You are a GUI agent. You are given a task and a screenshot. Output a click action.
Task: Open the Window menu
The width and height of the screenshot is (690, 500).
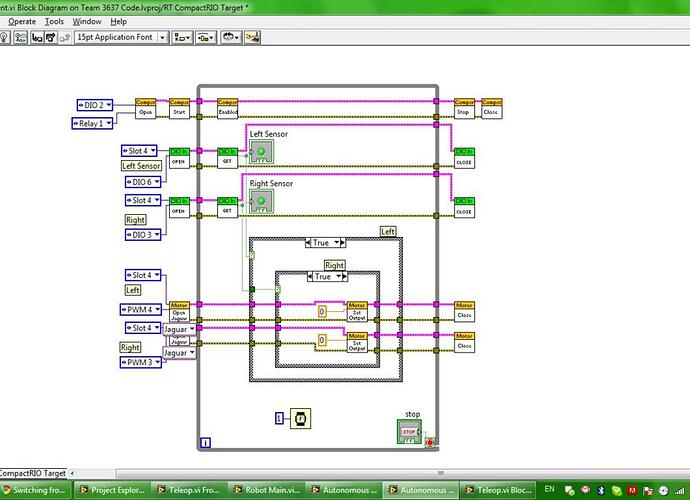(87, 21)
